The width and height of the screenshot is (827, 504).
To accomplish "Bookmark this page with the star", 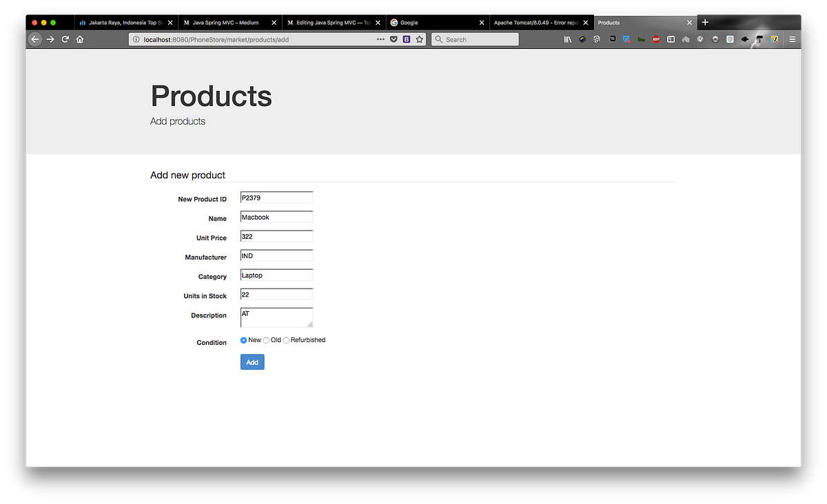I will click(x=419, y=39).
